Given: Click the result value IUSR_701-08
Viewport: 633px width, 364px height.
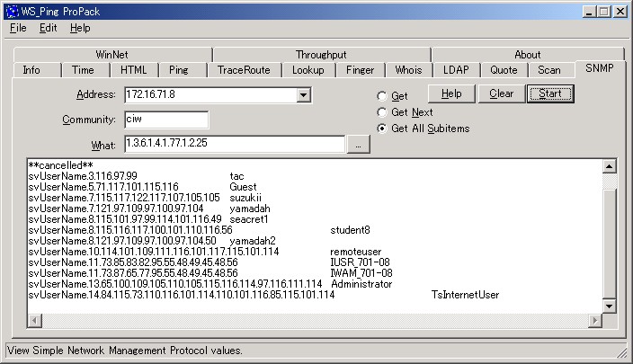Looking at the screenshot, I should click(360, 262).
